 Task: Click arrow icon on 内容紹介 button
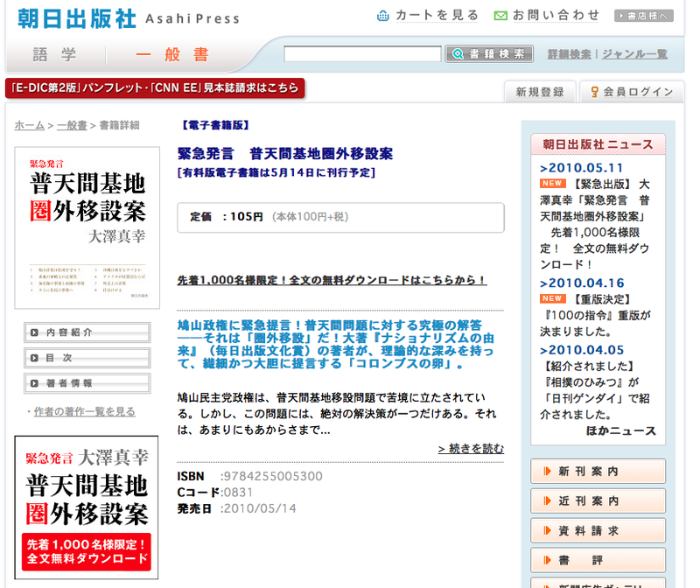[34, 332]
